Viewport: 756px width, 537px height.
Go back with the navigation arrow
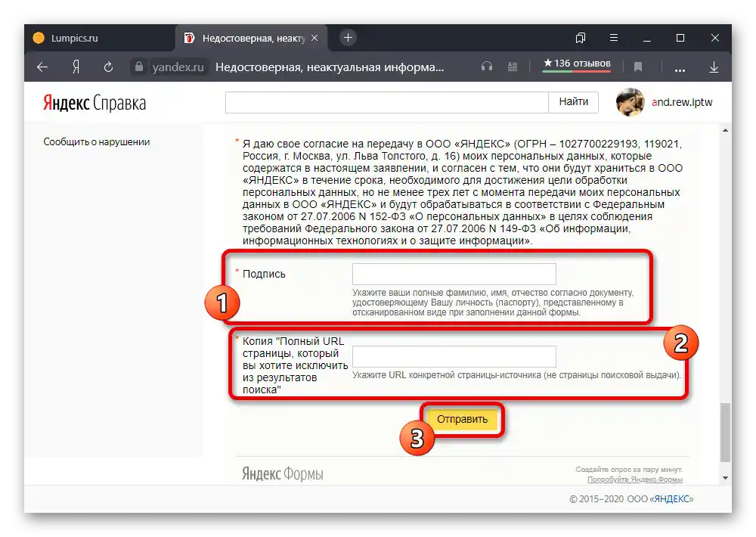pos(42,67)
